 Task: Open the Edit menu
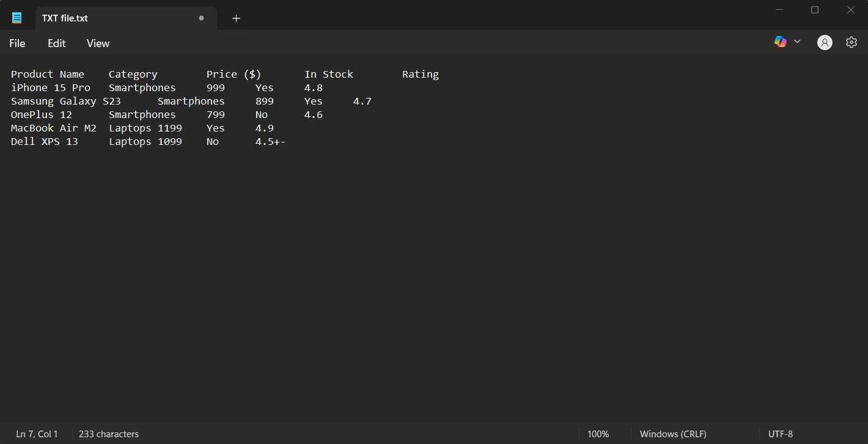(x=57, y=43)
